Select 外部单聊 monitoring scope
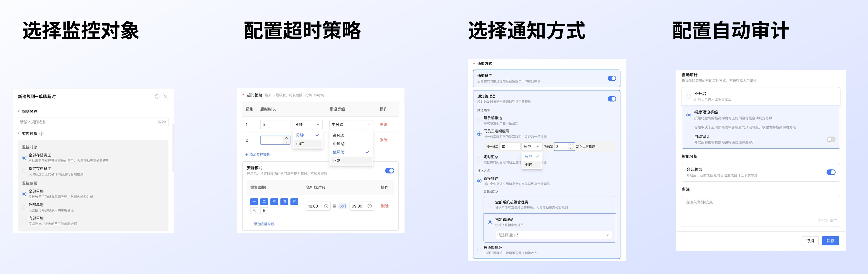 coord(24,207)
